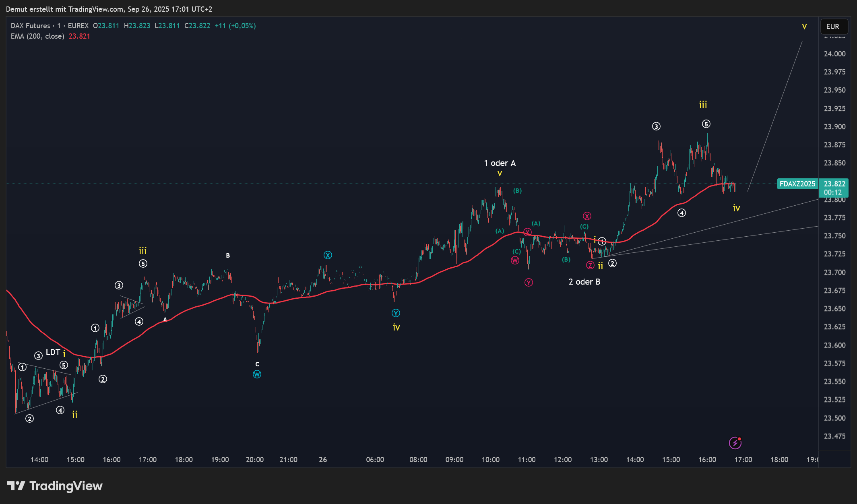Viewport: 857px width, 504px height.
Task: Expand the EMA (200, close) indicator legend
Action: 37,36
